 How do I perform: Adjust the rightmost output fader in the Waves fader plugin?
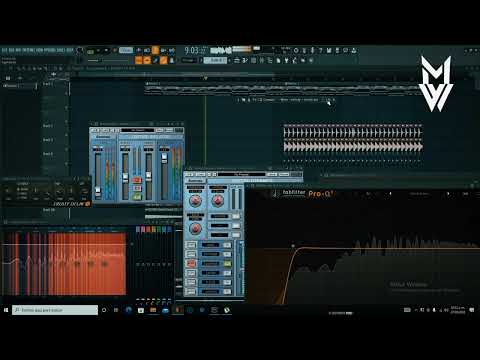tap(164, 158)
